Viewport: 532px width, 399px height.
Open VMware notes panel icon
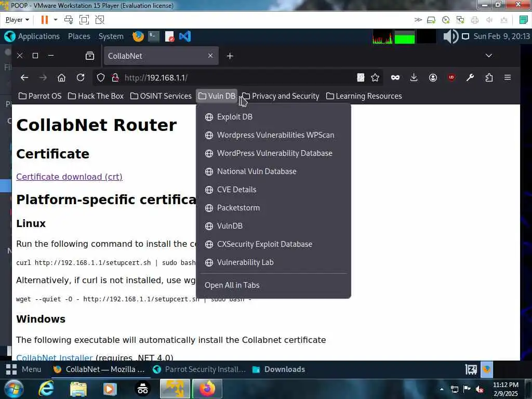(524, 20)
